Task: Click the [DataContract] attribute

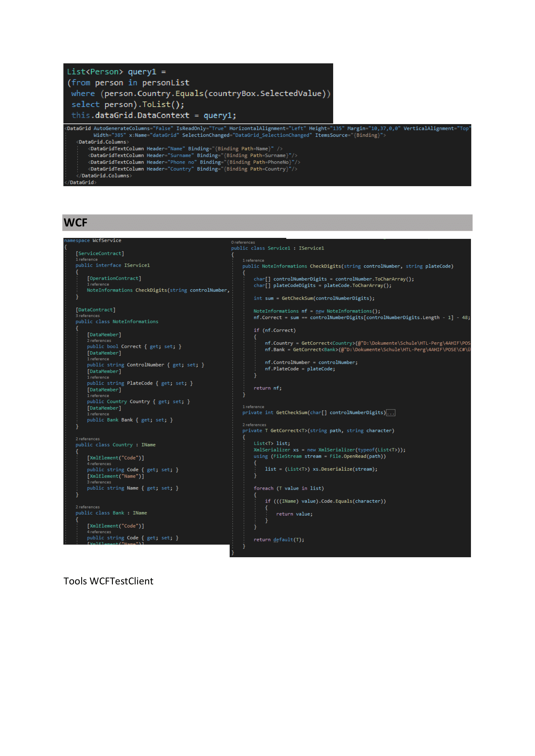Action: (95, 310)
